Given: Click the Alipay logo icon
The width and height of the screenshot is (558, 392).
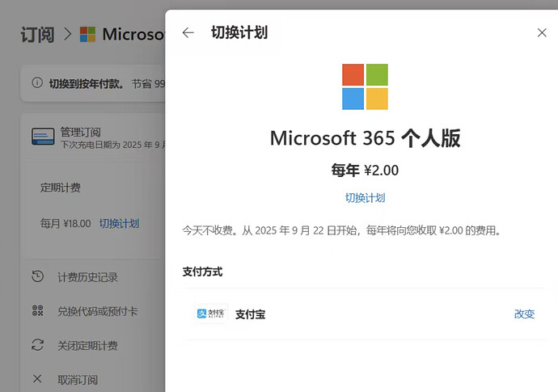Looking at the screenshot, I should click(212, 314).
